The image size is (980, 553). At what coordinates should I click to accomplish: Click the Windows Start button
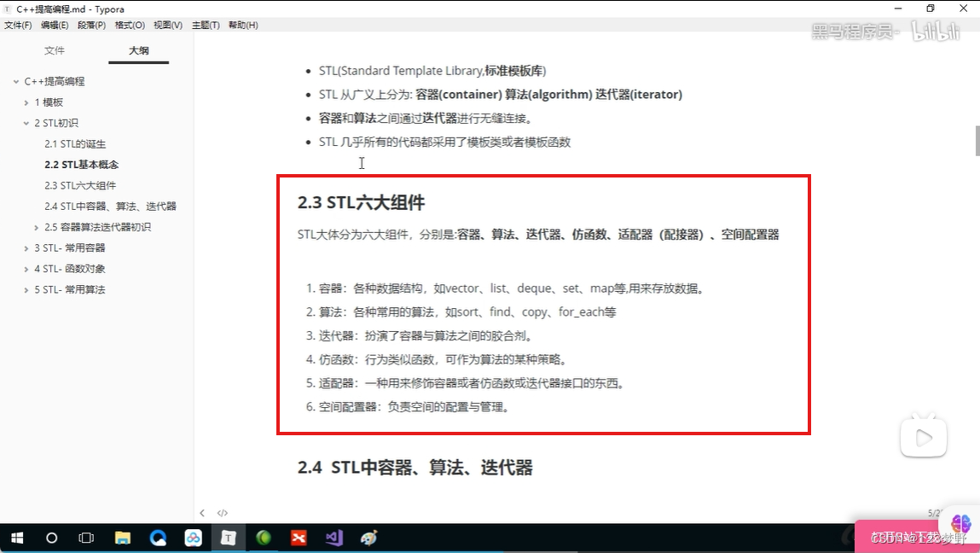[x=16, y=538]
